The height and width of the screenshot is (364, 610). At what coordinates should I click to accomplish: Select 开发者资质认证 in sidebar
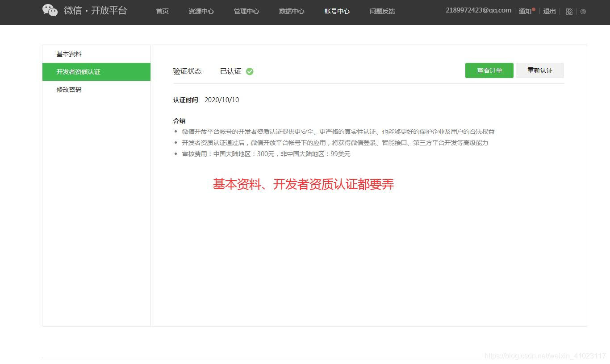tap(96, 72)
